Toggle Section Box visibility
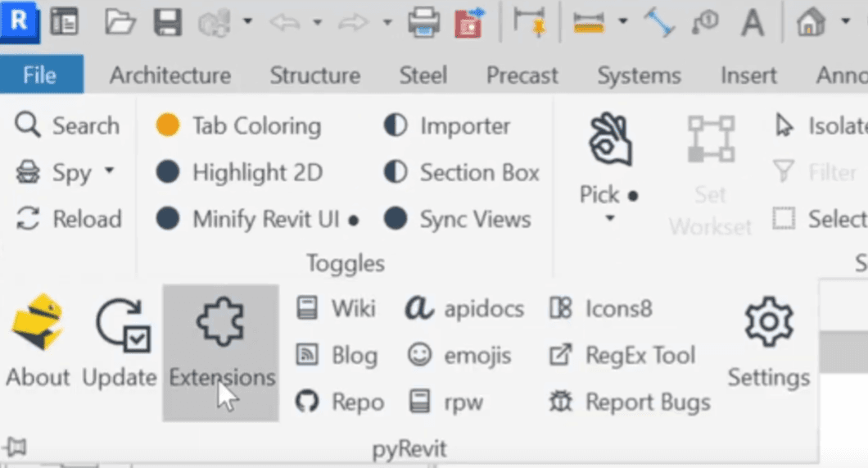This screenshot has height=468, width=868. [462, 172]
